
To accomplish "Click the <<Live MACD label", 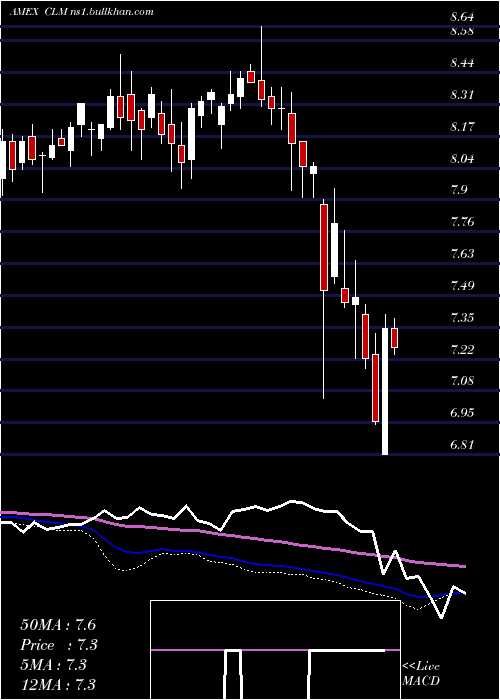I will [421, 674].
